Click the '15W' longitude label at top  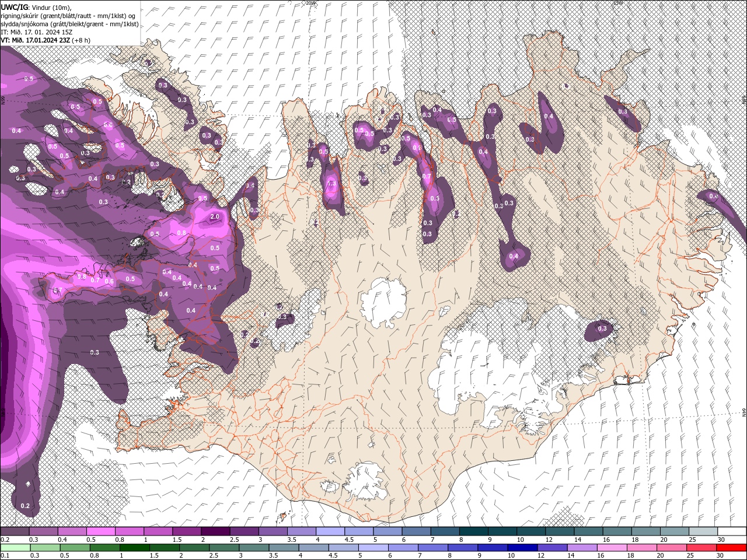[x=618, y=3]
